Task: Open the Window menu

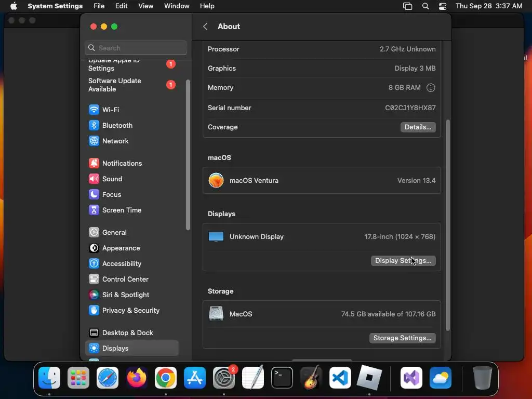Action: [177, 6]
